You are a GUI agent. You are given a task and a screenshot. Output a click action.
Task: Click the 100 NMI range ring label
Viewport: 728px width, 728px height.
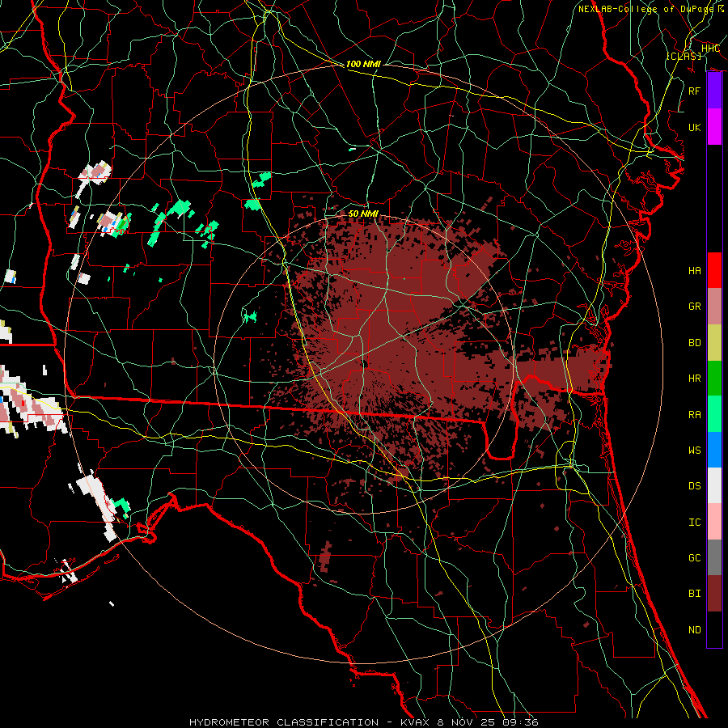pos(363,64)
